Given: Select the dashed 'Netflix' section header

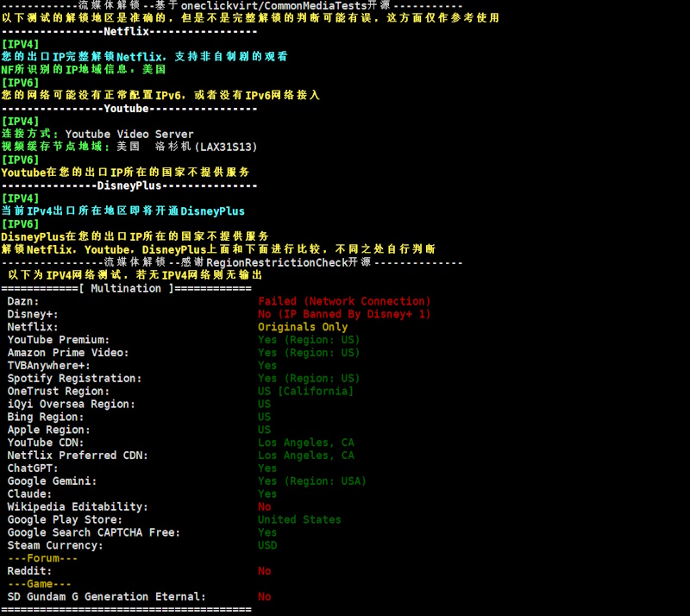Looking at the screenshot, I should tap(129, 31).
